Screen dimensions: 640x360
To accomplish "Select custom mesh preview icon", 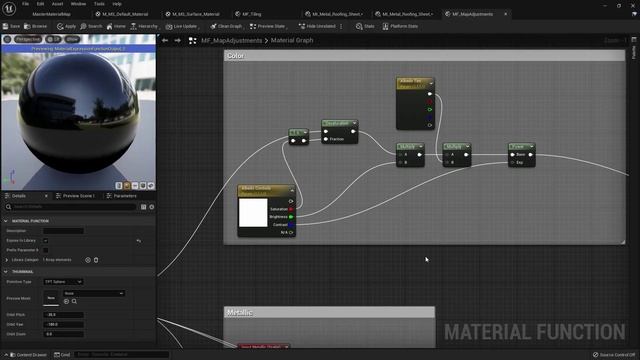I will click(151, 186).
